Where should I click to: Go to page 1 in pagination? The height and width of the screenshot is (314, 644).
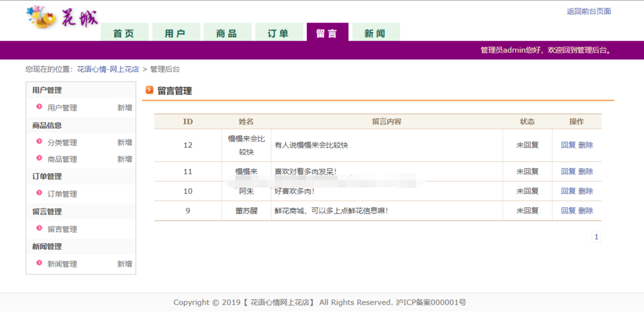[x=596, y=237]
